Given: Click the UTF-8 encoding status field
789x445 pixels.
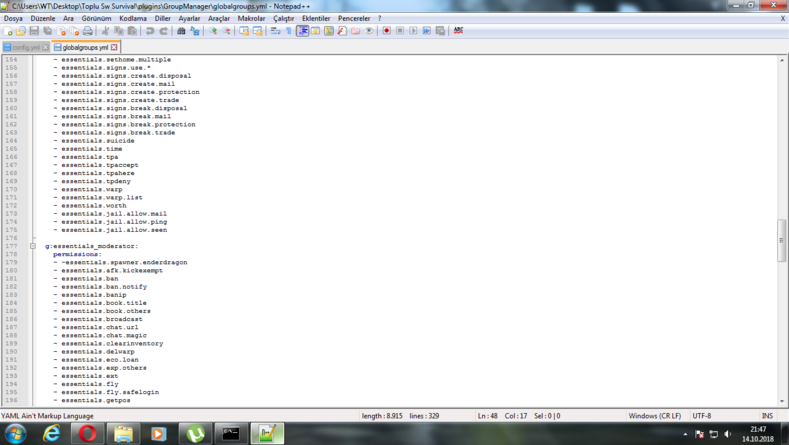Looking at the screenshot, I should pyautogui.click(x=701, y=416).
